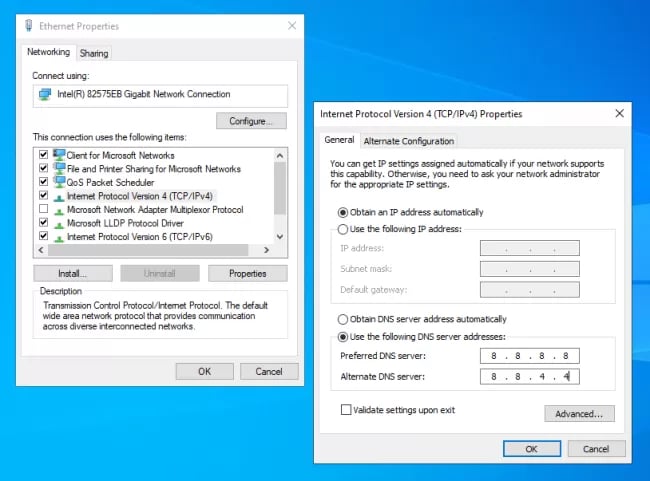Click the QoS Packet Scheduler icon
Screen dimensions: 650x481
[x=59, y=182]
